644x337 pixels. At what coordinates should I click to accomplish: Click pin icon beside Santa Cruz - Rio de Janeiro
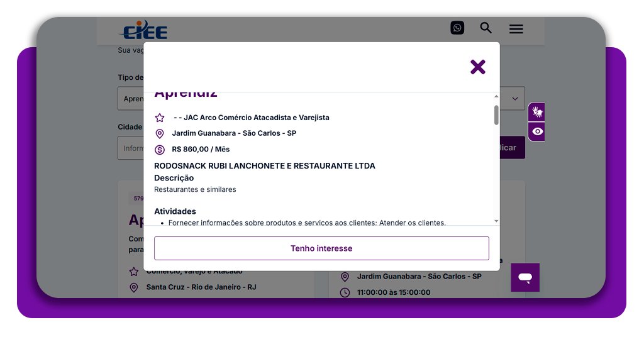133,287
